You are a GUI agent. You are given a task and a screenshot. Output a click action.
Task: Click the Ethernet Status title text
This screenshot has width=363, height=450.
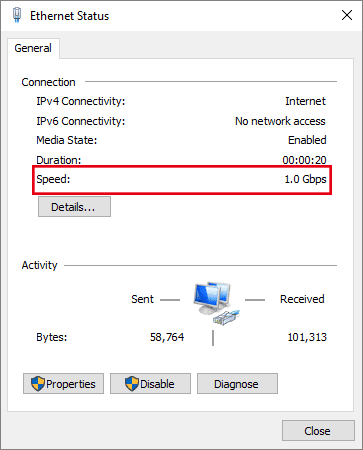69,16
